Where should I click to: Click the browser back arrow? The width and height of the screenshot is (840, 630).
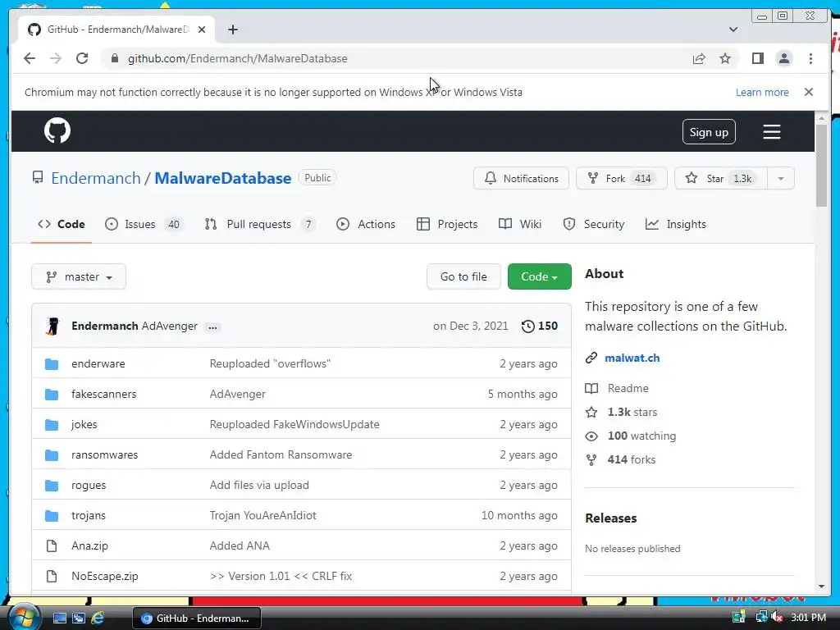point(30,58)
